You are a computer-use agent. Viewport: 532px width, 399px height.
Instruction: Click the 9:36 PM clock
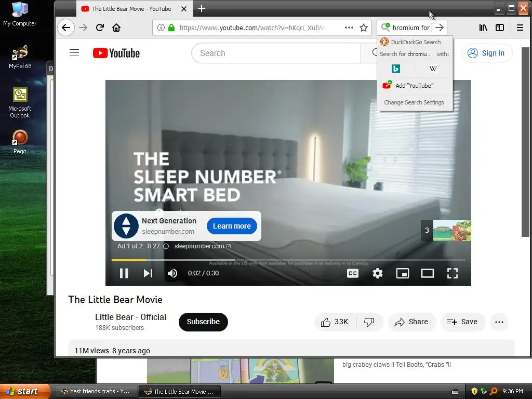[513, 391]
